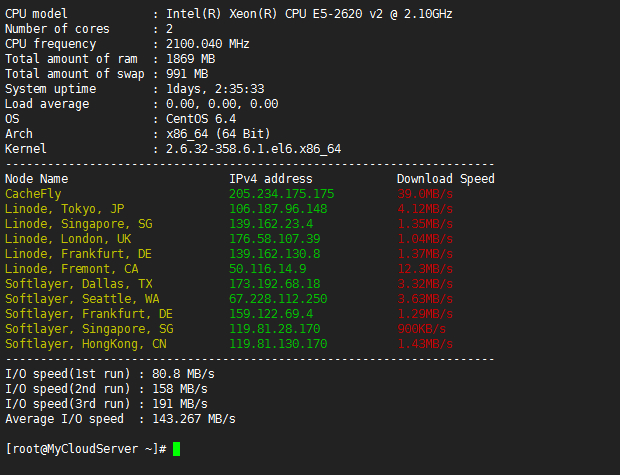The width and height of the screenshot is (620, 475).
Task: Click the Softlayer, HongKong, CN entry
Action: coord(85,344)
